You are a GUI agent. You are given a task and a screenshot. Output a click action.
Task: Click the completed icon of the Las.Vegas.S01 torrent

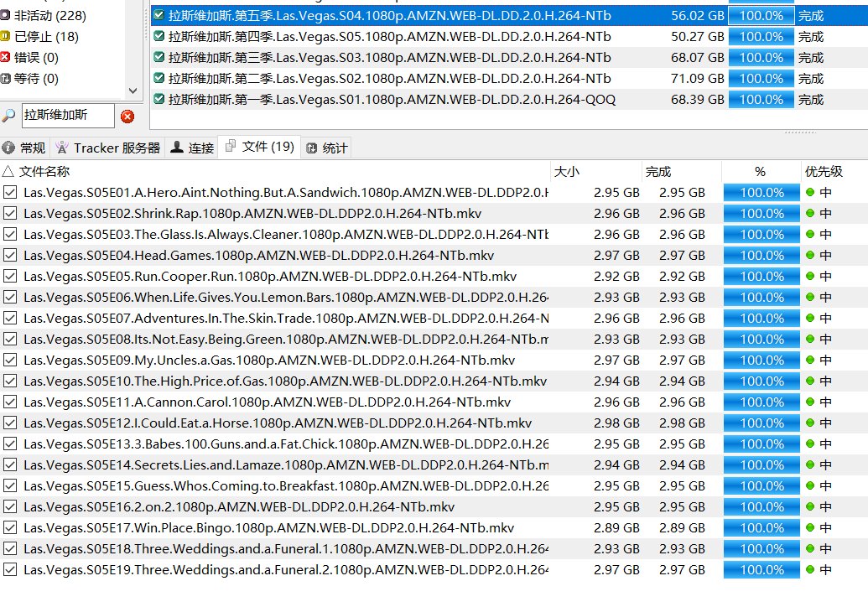click(159, 99)
